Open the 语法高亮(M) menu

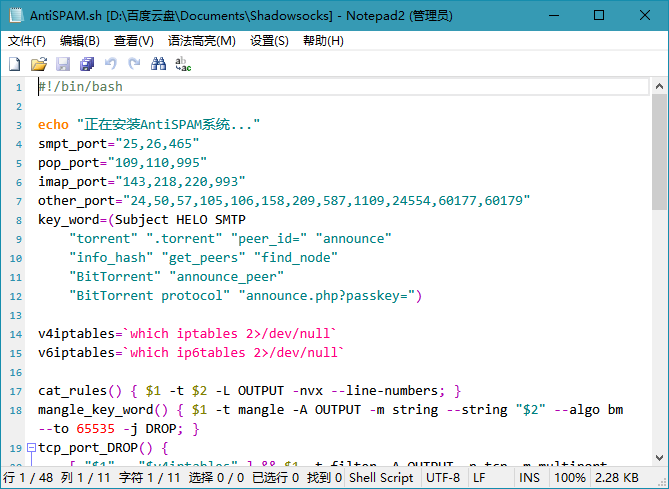(x=201, y=41)
